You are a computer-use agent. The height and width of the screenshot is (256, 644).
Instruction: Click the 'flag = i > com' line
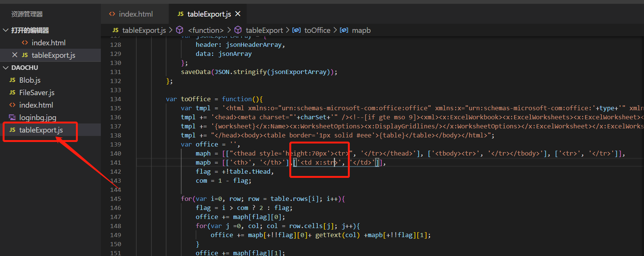(x=244, y=208)
